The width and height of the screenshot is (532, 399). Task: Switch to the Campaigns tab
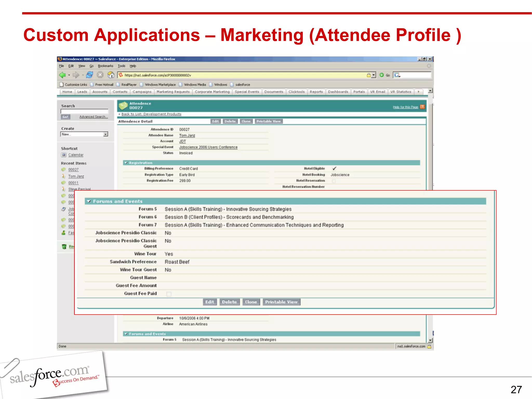[x=142, y=92]
